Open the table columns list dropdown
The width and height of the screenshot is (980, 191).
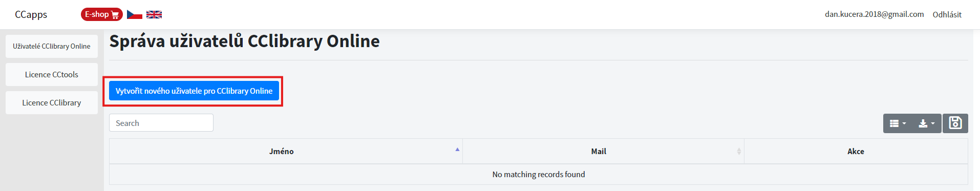(x=898, y=123)
